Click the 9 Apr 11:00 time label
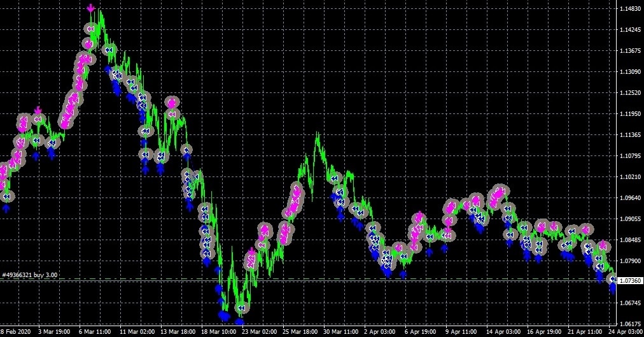The height and width of the screenshot is (337, 644). (x=461, y=331)
